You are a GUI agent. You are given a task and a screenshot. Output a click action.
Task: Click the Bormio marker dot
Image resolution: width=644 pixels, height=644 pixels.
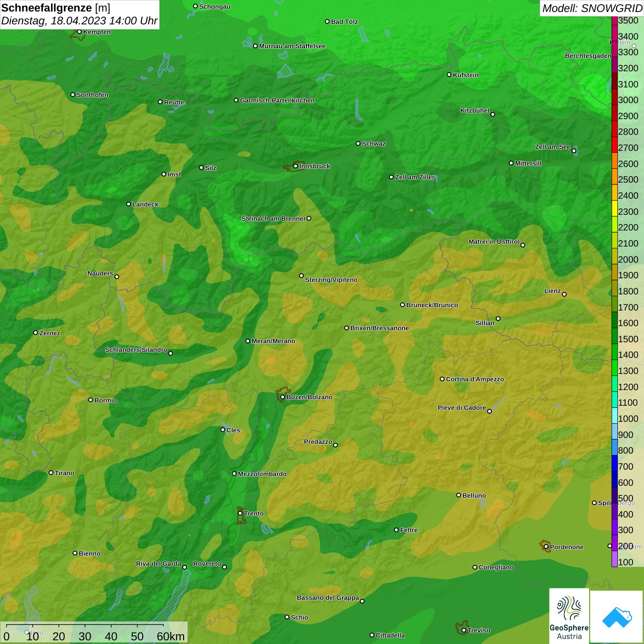pyautogui.click(x=91, y=400)
